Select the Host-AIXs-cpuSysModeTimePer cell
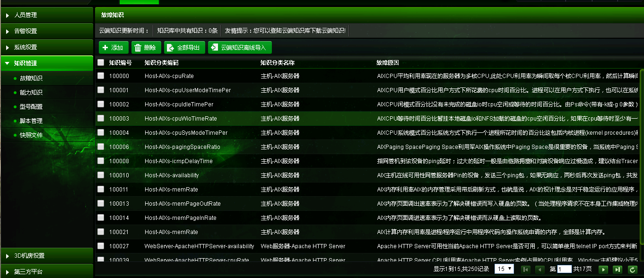644x278 pixels. (186, 133)
